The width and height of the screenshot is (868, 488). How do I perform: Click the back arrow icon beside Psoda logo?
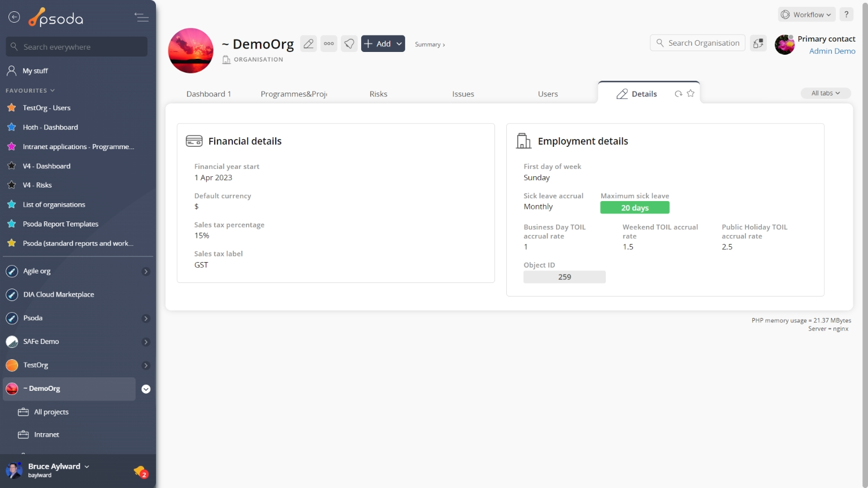click(x=14, y=18)
